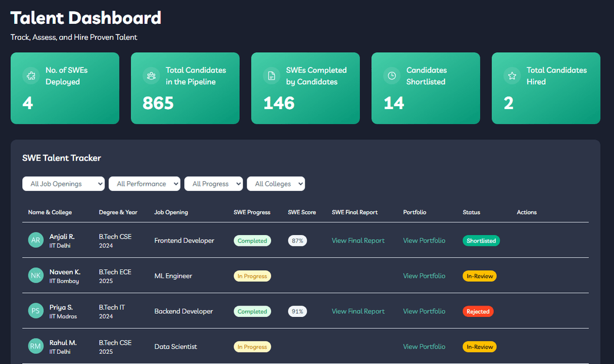Open the All Progress dropdown
This screenshot has height=364, width=614.
[x=213, y=184]
